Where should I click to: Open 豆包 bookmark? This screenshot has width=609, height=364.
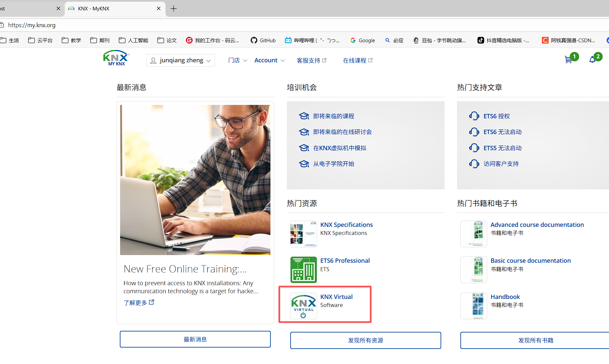click(x=439, y=40)
